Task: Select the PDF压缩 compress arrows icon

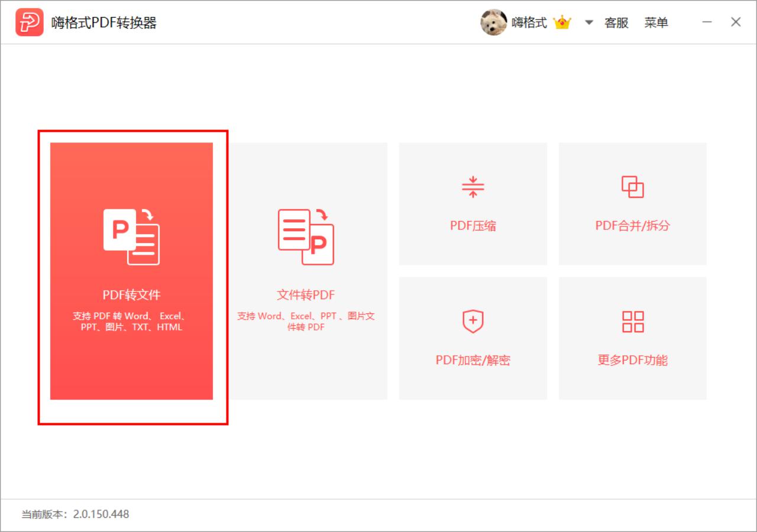Action: [473, 187]
